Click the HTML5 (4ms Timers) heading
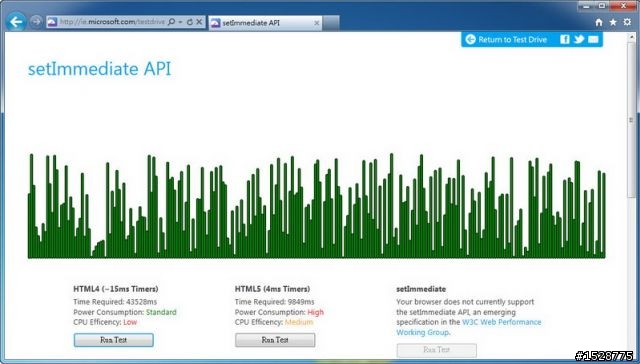 pyautogui.click(x=272, y=289)
